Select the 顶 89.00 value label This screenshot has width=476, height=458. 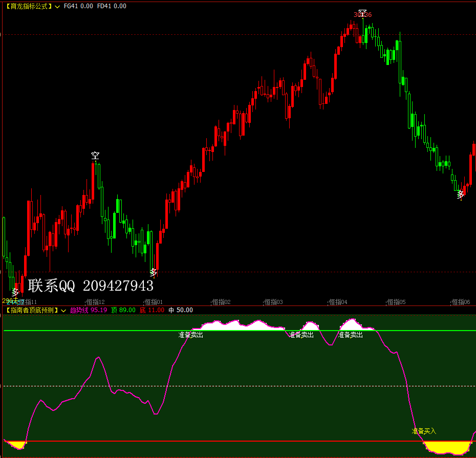click(x=123, y=310)
